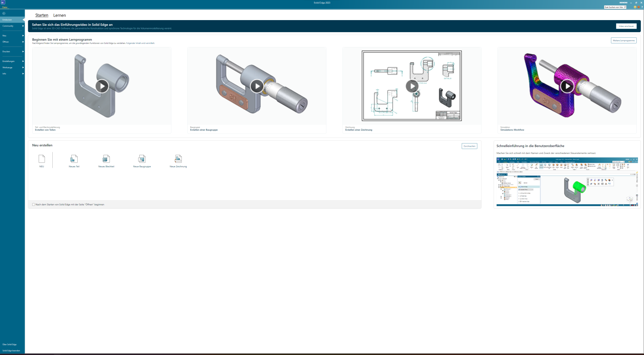Open the Simulations-Workflow link
644x355 pixels.
pos(512,130)
